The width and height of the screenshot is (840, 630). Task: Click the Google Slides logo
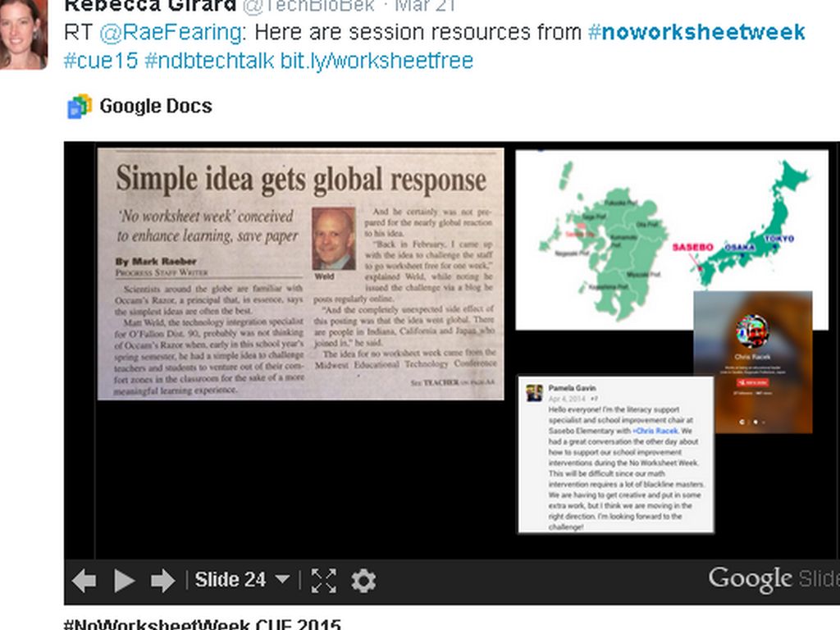click(x=773, y=579)
